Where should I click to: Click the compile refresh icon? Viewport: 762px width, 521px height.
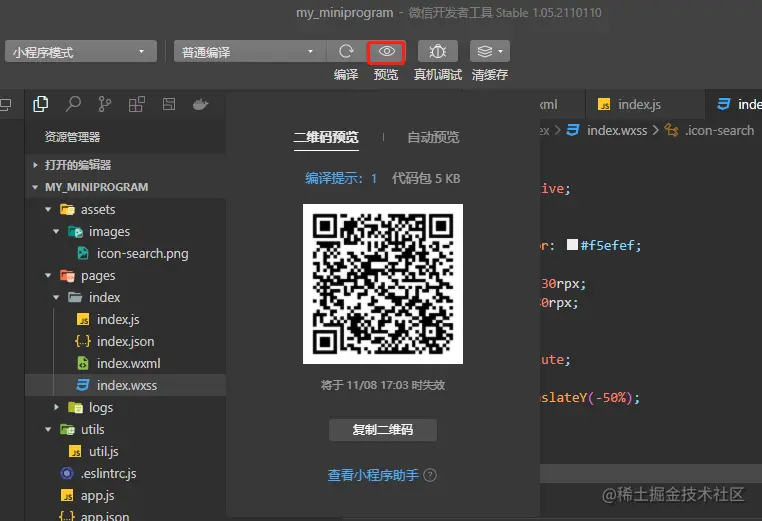(x=346, y=51)
